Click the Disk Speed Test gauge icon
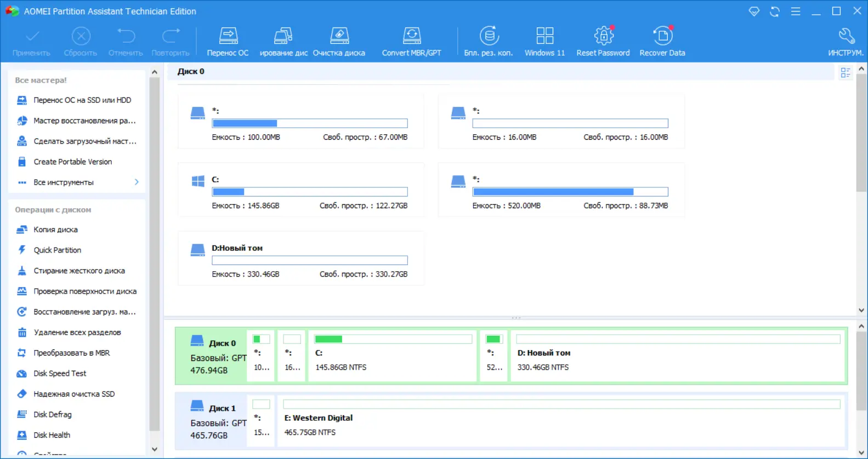This screenshot has height=459, width=868. tap(22, 374)
